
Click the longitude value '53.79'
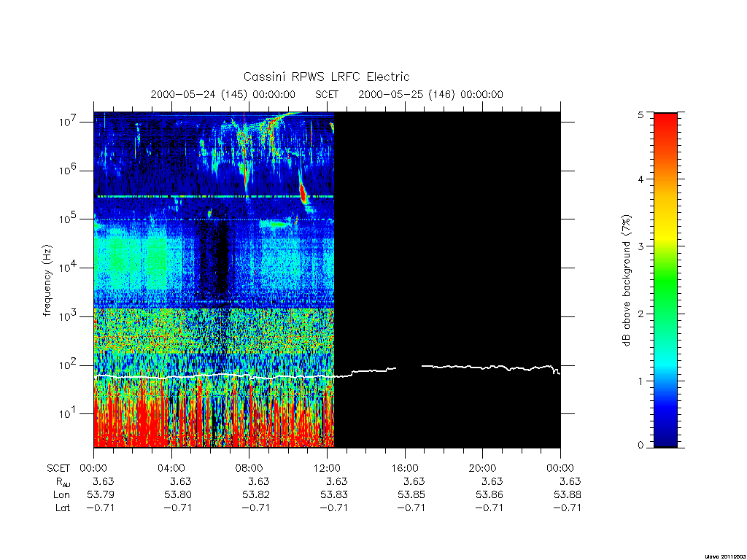(x=101, y=495)
